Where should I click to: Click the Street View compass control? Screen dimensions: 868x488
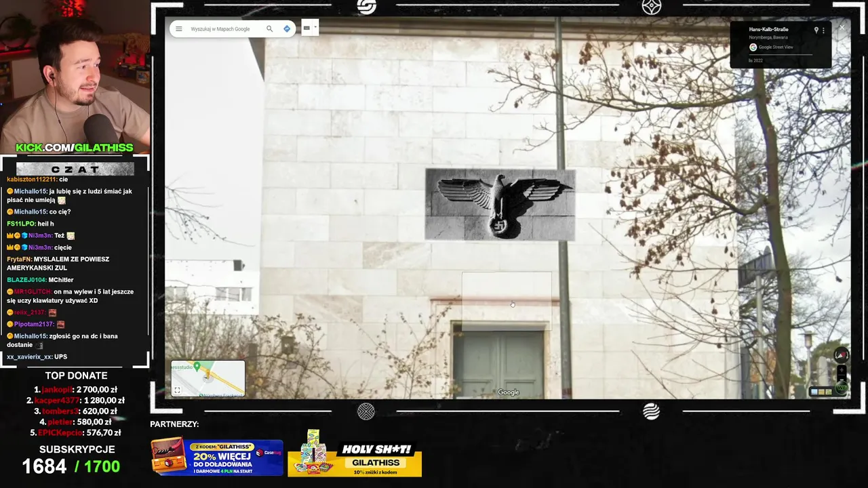point(842,354)
